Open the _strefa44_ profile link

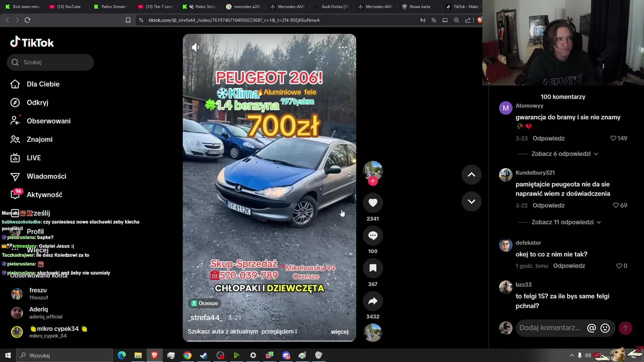point(205,318)
